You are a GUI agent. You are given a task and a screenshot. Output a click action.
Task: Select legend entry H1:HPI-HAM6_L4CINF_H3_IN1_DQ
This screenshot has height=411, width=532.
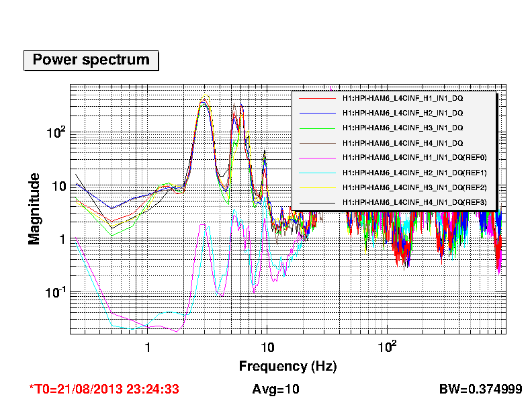tap(403, 128)
